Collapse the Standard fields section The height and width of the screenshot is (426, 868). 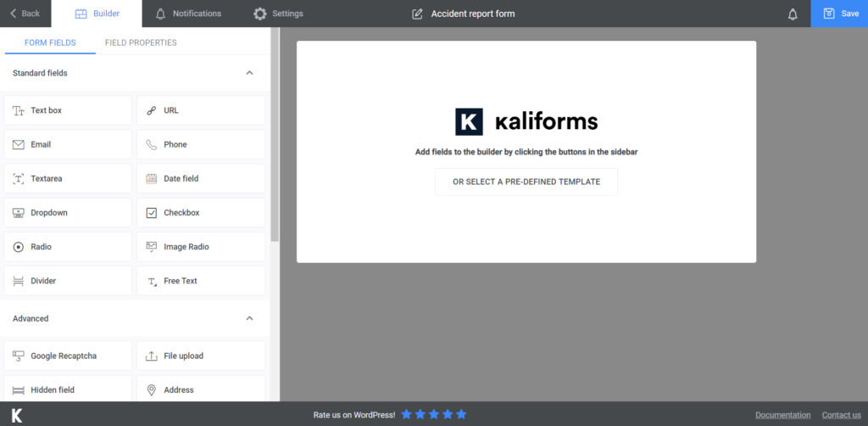click(250, 73)
